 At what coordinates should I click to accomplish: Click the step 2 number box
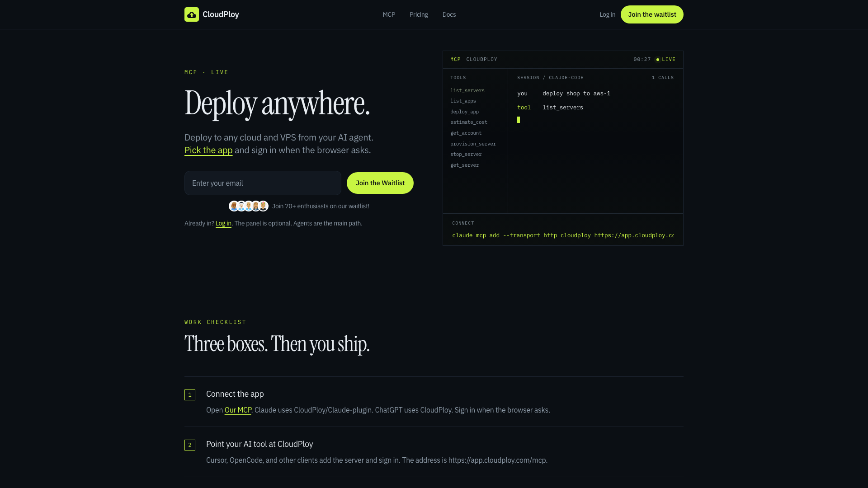pyautogui.click(x=190, y=445)
